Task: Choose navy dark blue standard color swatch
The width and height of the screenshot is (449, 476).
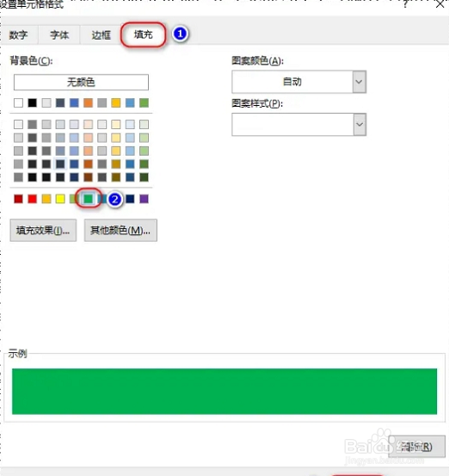Action: click(130, 199)
